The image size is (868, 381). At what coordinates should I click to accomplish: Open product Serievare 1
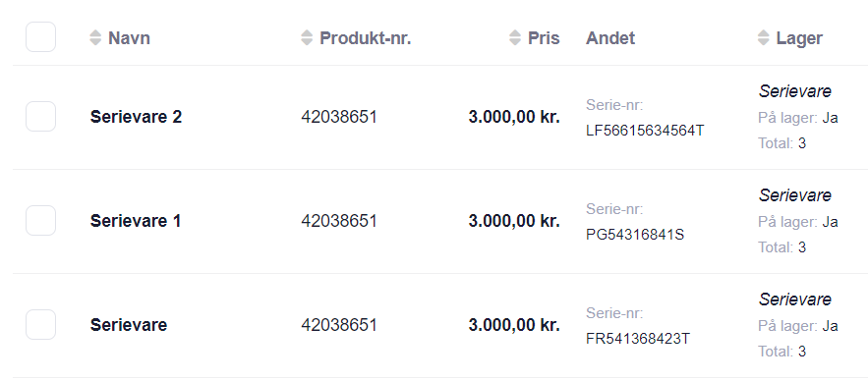pyautogui.click(x=136, y=221)
